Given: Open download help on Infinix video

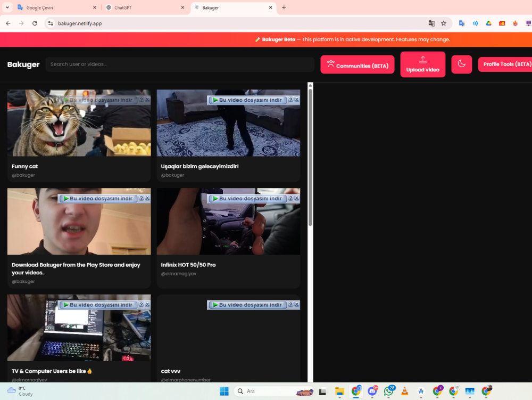Looking at the screenshot, I should tap(291, 198).
